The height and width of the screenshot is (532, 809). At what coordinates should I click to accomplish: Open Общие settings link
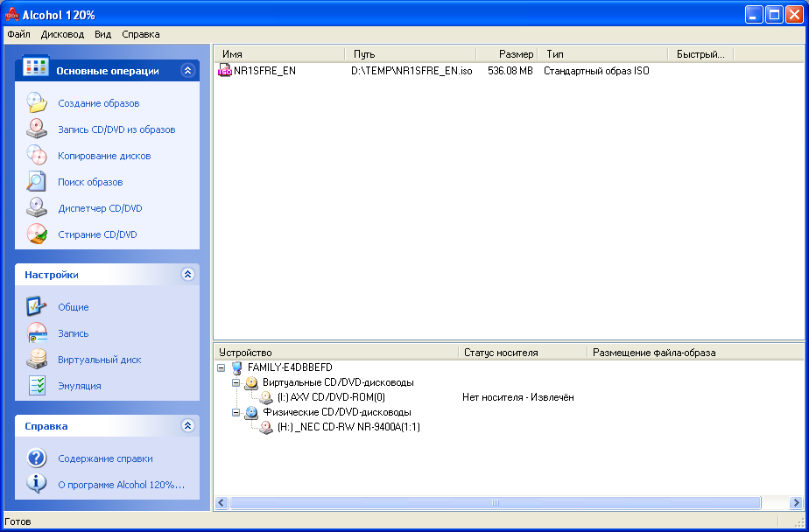(74, 307)
